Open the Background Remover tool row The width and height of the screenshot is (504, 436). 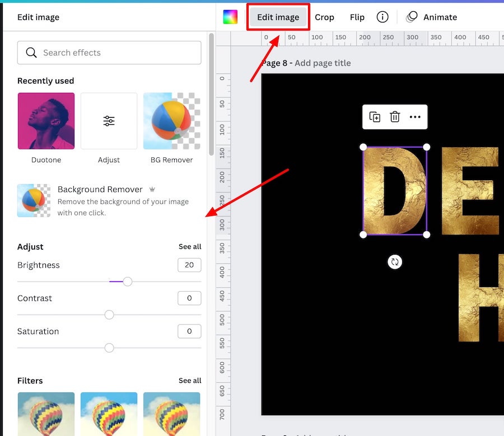click(109, 200)
